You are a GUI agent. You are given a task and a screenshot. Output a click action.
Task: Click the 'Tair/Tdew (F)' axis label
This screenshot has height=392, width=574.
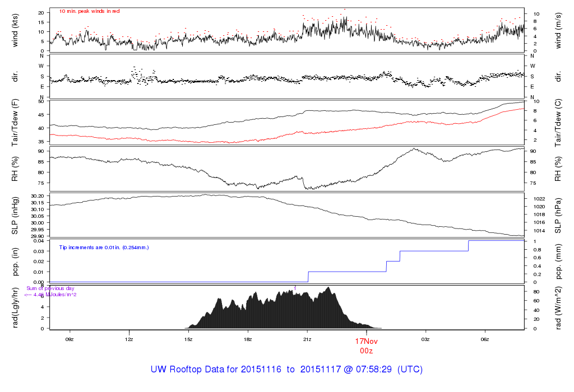[x=15, y=123]
